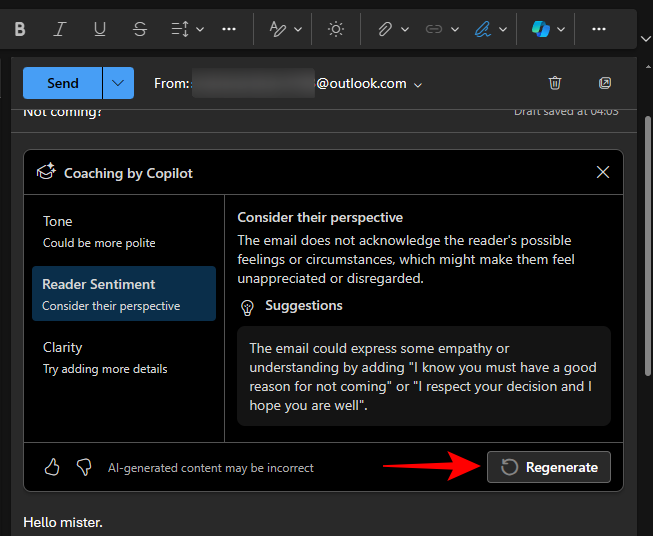Toggle underline formatting

click(x=100, y=29)
